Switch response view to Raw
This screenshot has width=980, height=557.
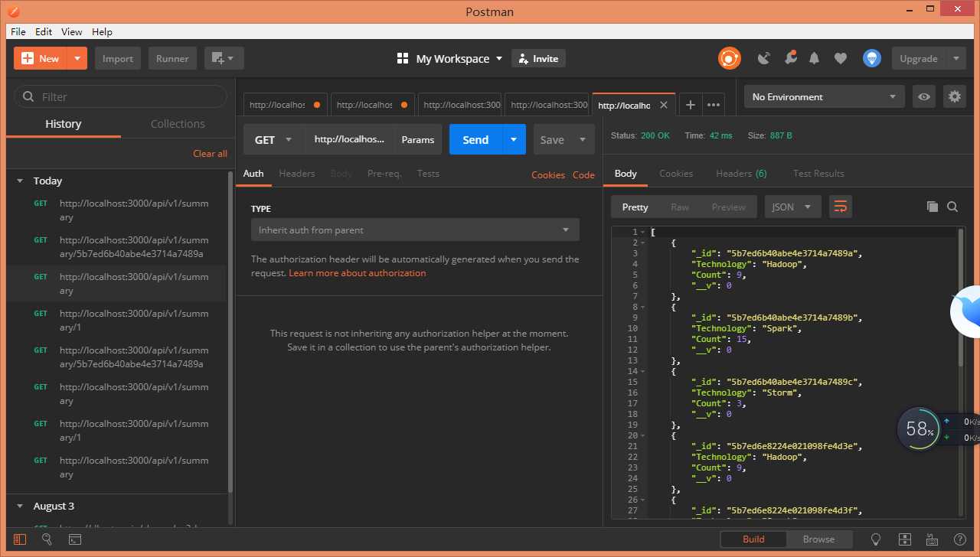click(680, 207)
